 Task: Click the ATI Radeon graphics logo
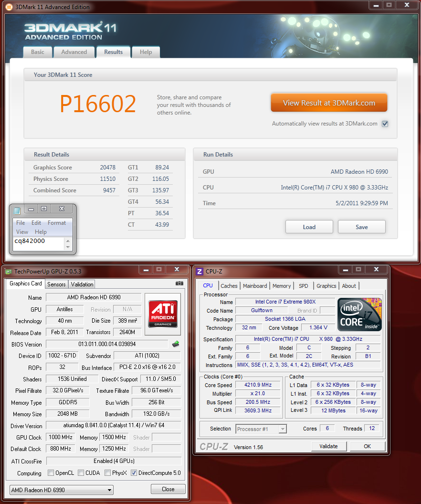[x=163, y=311]
